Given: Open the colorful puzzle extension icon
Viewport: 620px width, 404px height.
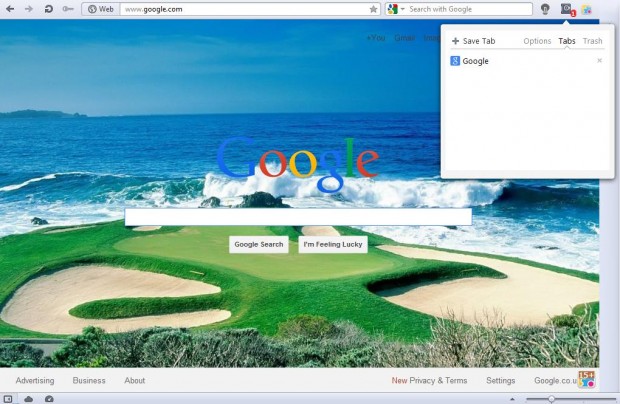Looking at the screenshot, I should 587,9.
